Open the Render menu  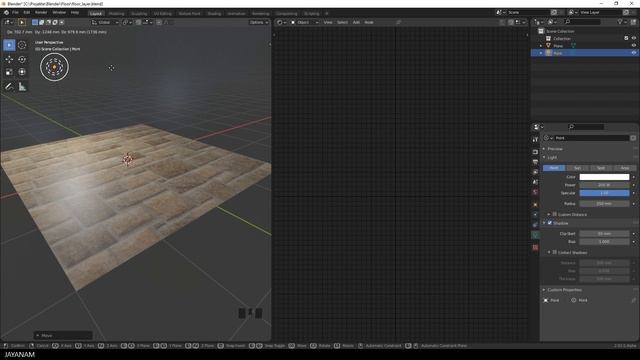click(41, 13)
